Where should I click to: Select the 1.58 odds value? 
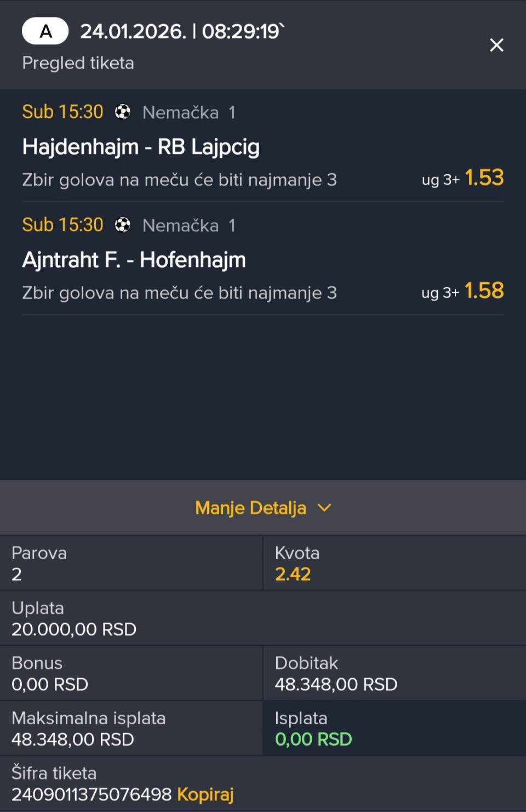click(484, 291)
